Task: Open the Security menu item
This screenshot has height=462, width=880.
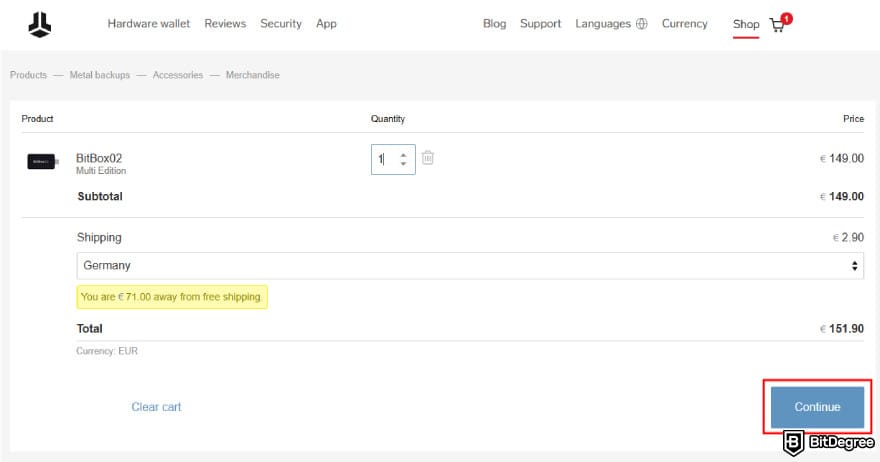Action: coord(281,24)
